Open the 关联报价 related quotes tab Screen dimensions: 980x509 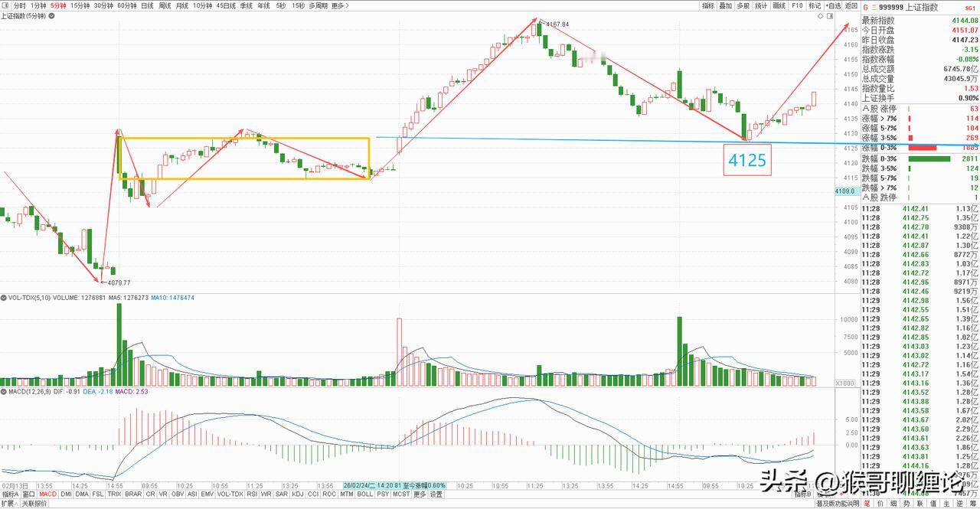34,504
